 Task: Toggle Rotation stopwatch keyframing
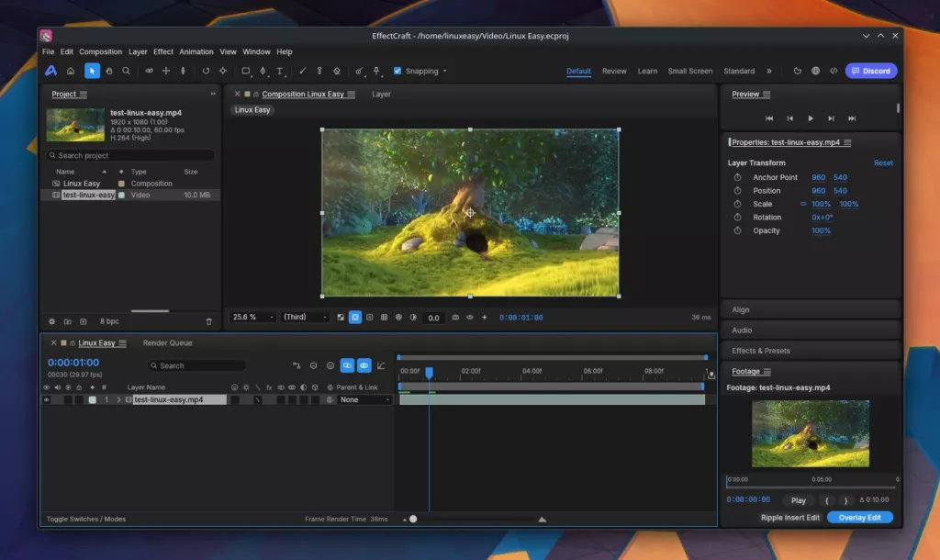737,217
